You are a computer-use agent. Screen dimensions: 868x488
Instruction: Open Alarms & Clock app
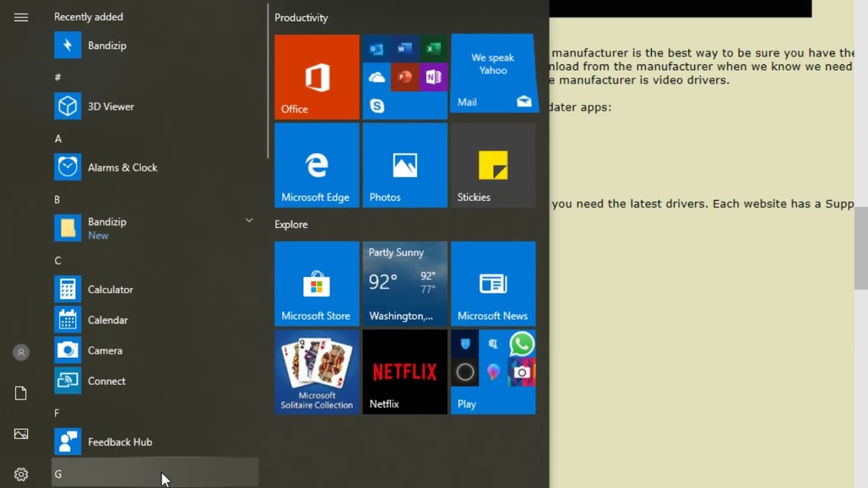[x=155, y=167]
